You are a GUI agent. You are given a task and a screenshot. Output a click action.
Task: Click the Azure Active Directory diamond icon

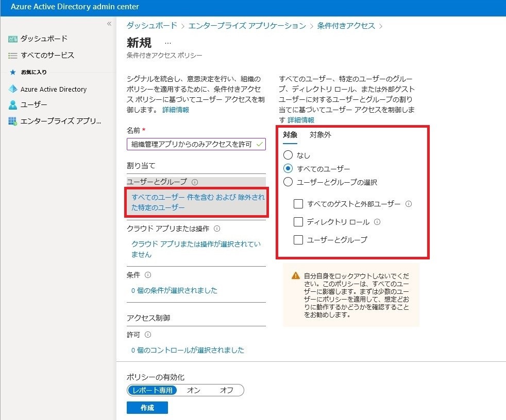point(12,89)
